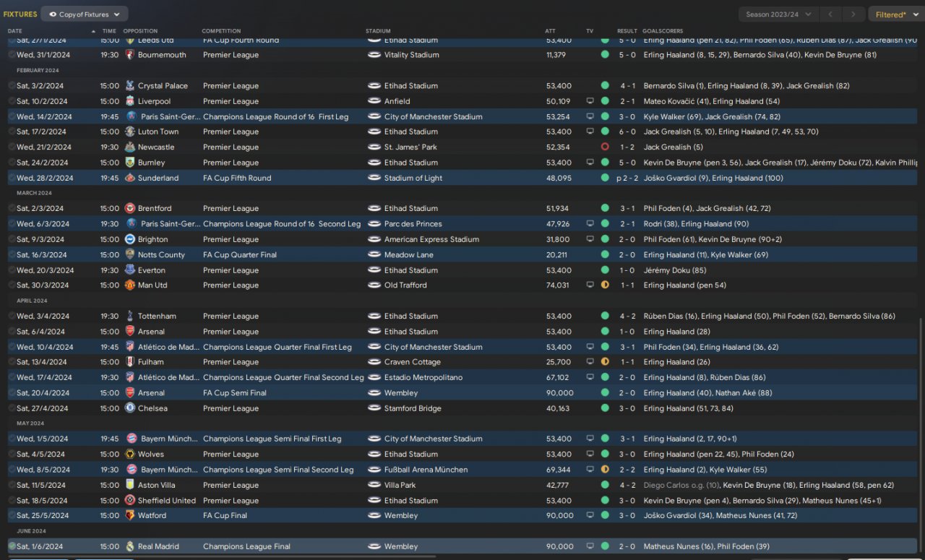Click the Aston Villa club badge
925x560 pixels.
pos(130,486)
